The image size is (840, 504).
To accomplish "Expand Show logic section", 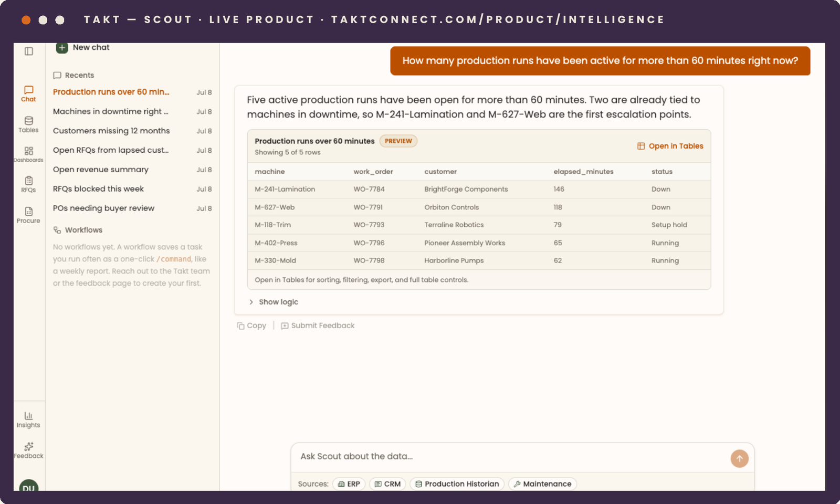I will point(274,302).
